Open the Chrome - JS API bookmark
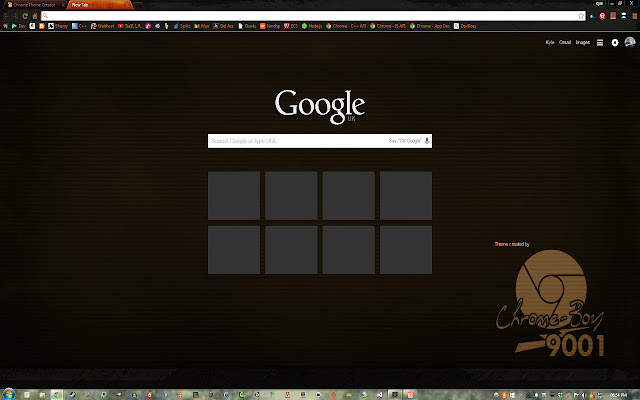640x400 pixels. [388, 26]
